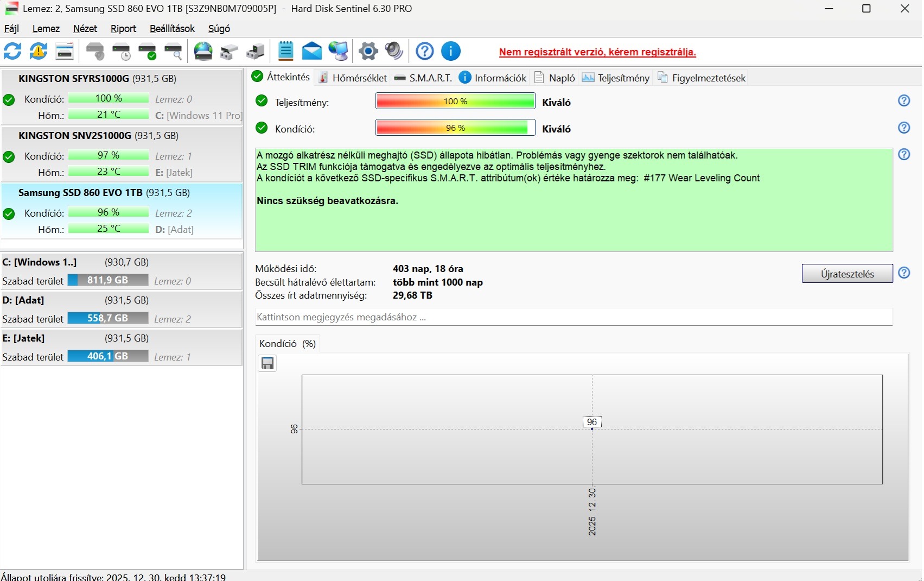Viewport: 924px width, 581px height.
Task: Click the '403 nap, 18 óra' operating time value
Action: coord(428,269)
